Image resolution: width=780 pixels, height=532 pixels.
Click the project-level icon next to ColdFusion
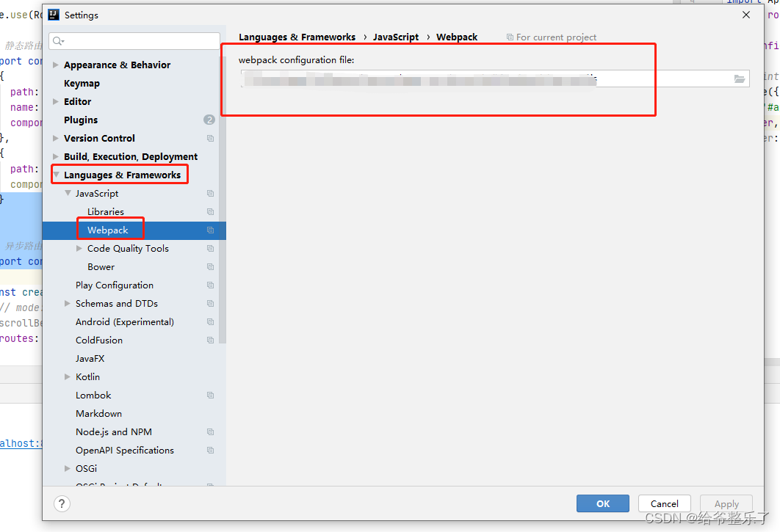[210, 340]
